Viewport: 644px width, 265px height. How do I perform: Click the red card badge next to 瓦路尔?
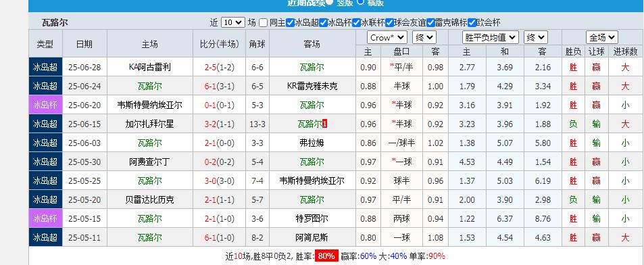(324, 124)
